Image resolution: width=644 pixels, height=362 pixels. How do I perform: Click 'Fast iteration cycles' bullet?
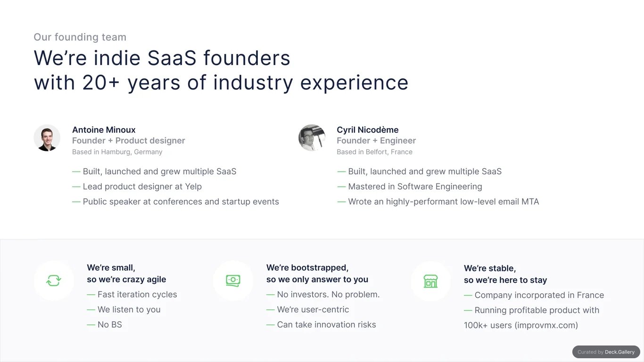(132, 295)
